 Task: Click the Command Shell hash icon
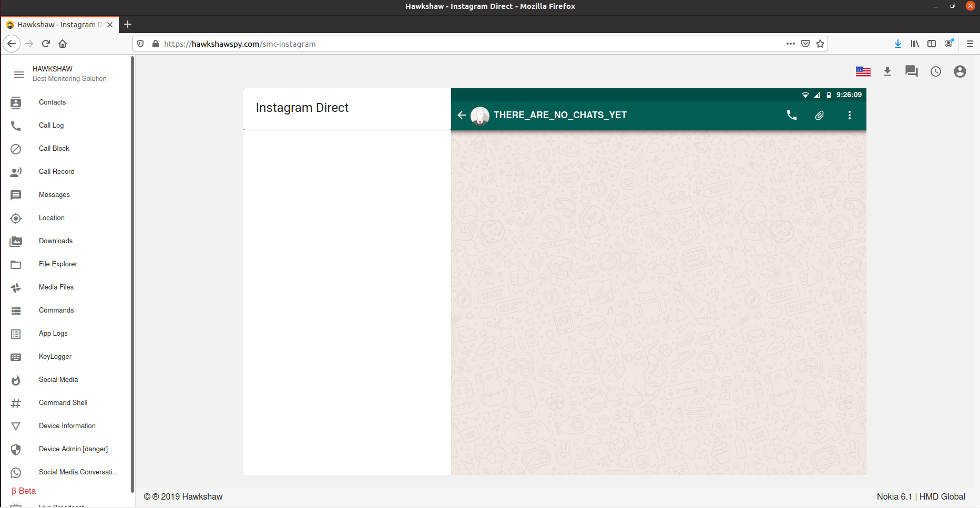coord(16,403)
